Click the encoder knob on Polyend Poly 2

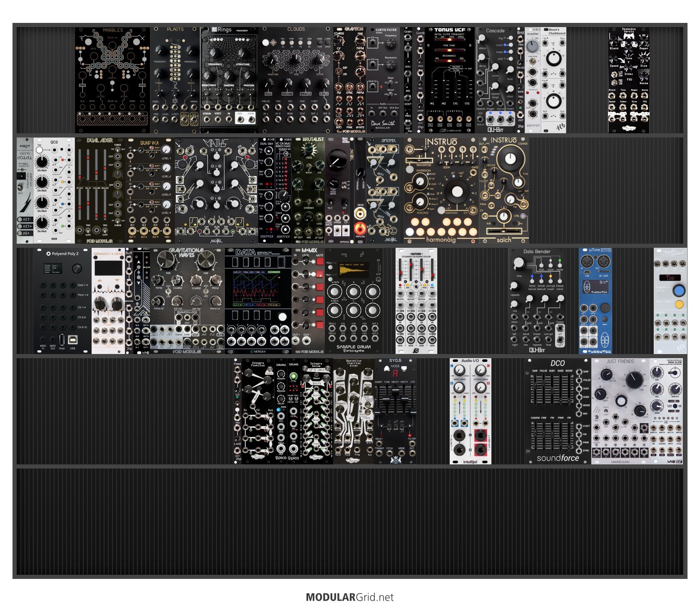(x=77, y=269)
